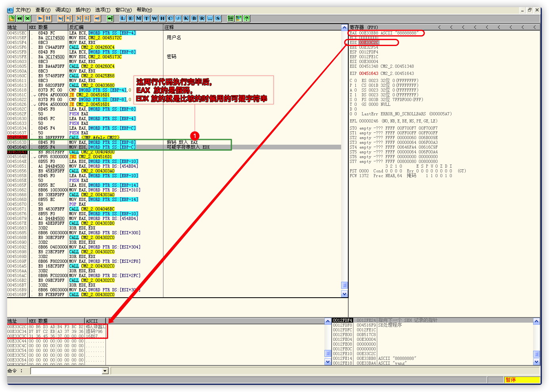This screenshot has height=392, width=549.
Task: Click the 寄存器 (FPU) header button
Action: point(364,27)
